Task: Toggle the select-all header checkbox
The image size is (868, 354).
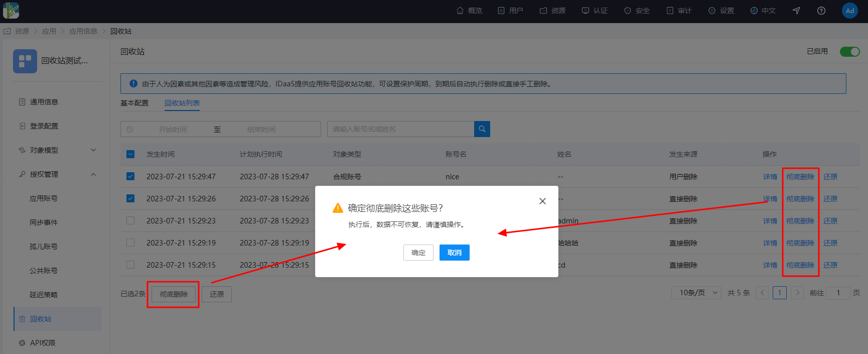Action: coord(130,154)
